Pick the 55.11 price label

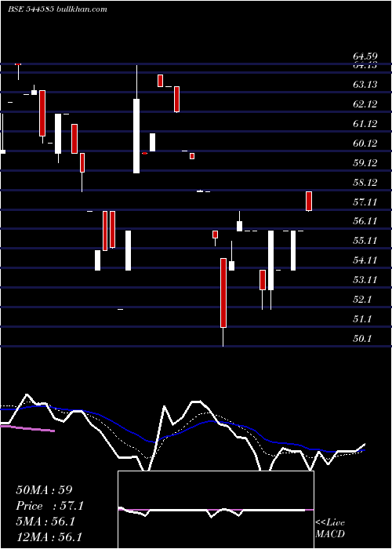tap(365, 241)
